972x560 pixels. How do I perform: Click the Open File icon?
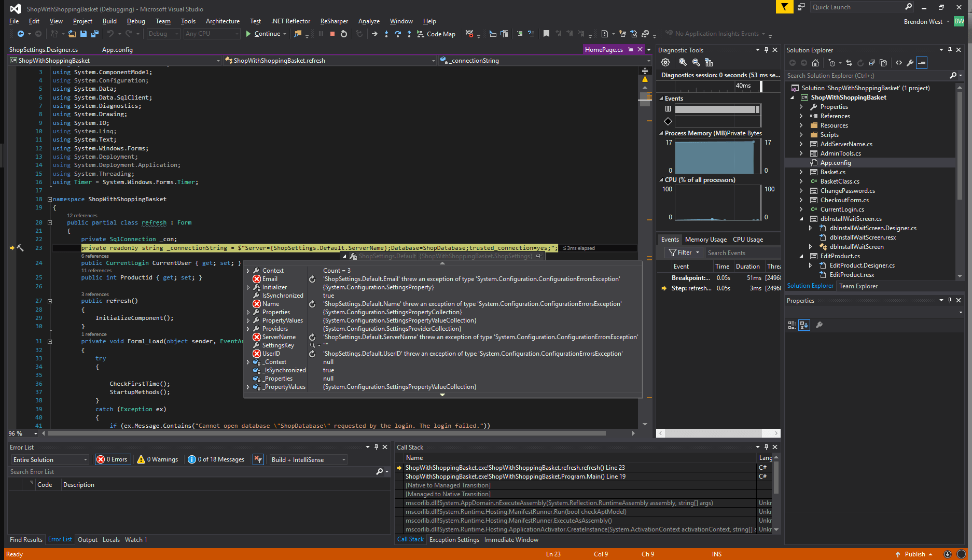(x=72, y=34)
